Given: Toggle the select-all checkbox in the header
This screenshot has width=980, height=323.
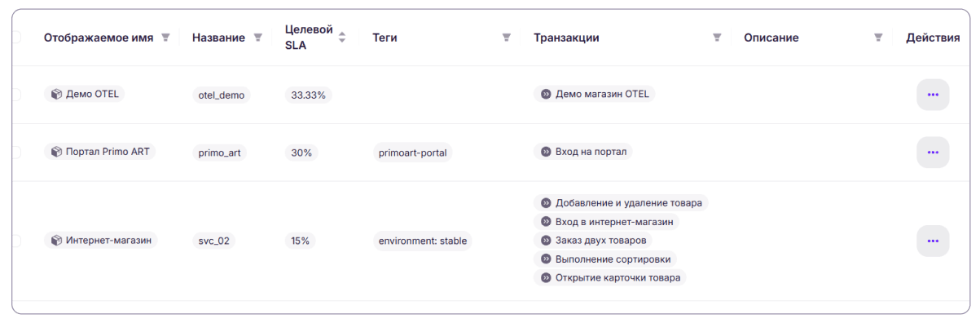Looking at the screenshot, I should pos(16,37).
